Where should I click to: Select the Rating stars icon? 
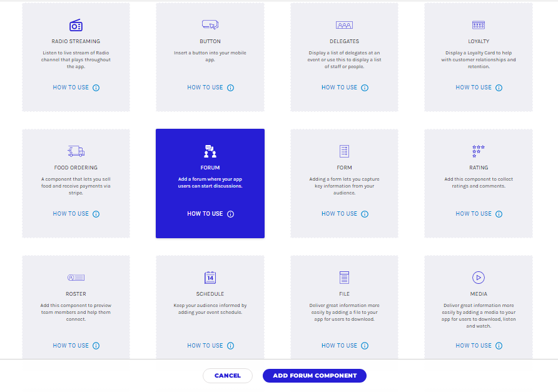[479, 151]
